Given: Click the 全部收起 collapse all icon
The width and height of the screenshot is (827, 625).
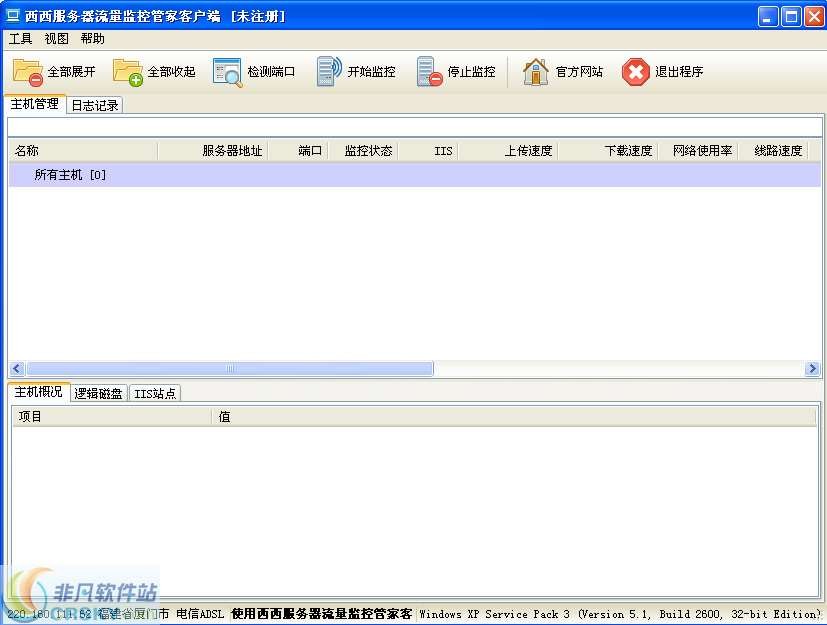Looking at the screenshot, I should [x=124, y=70].
